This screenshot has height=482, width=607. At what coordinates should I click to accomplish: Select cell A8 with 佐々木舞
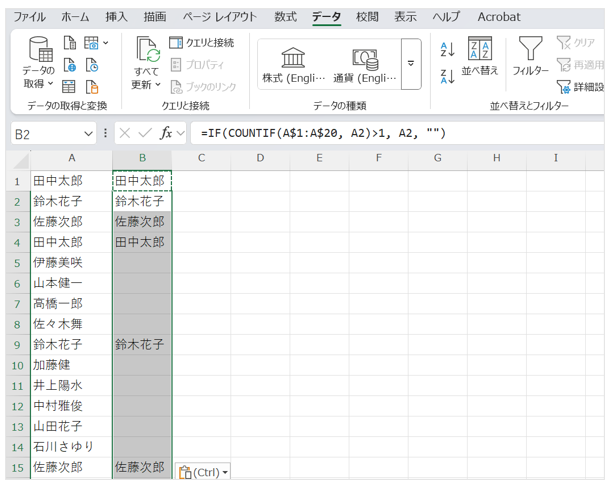pos(71,324)
